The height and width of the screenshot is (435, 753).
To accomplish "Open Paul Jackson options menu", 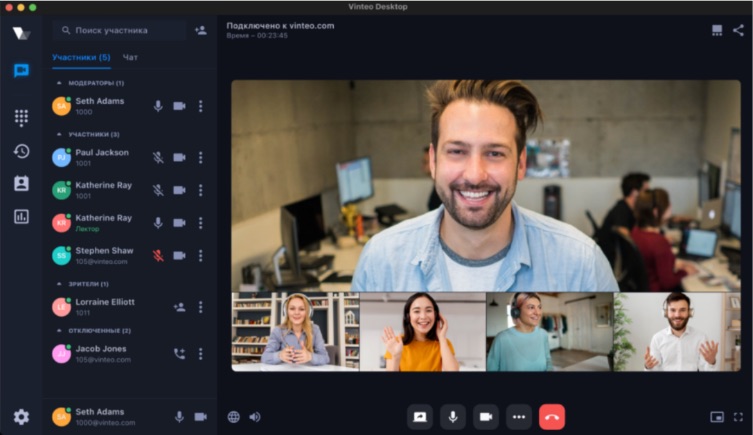I will [x=201, y=157].
